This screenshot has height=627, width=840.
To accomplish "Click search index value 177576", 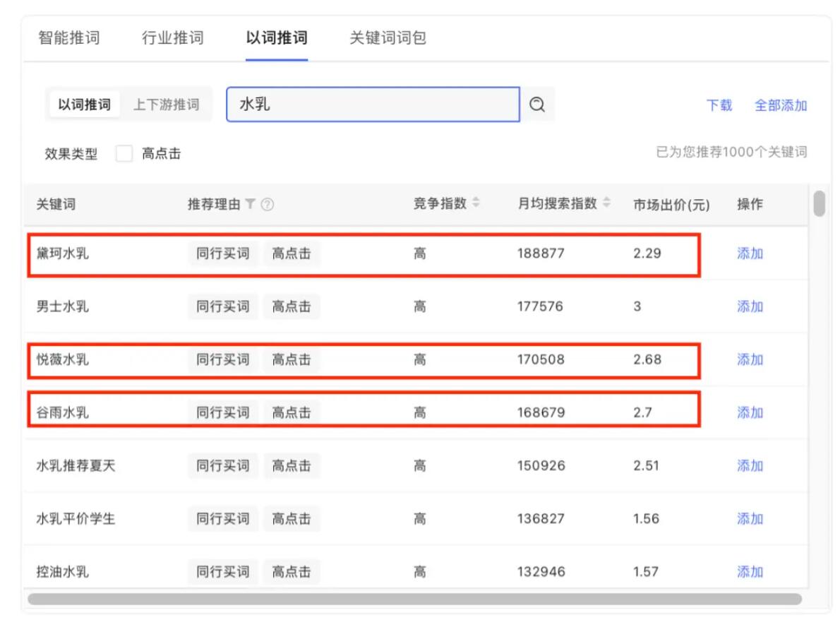I will [x=540, y=306].
